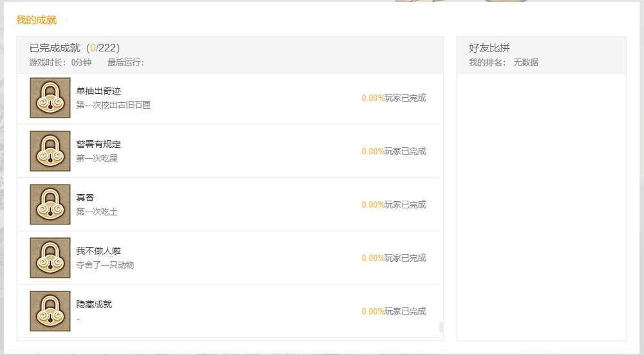Select the 真香 achievement title

click(x=85, y=198)
